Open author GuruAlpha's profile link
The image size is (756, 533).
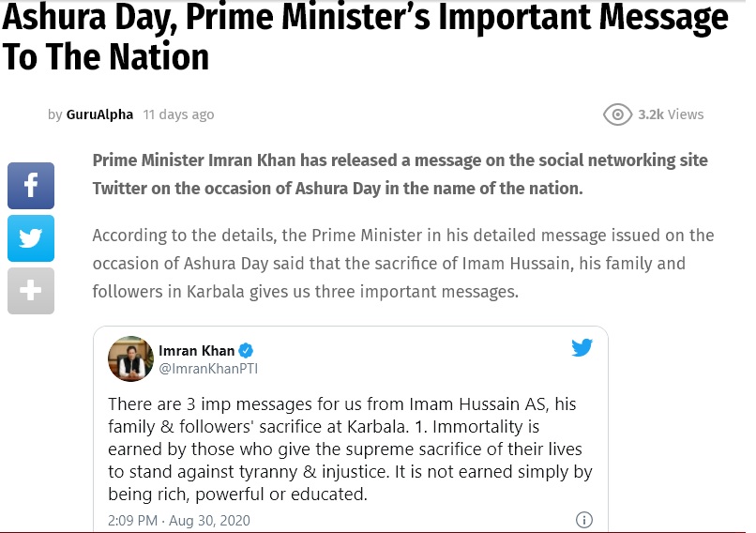pos(99,114)
